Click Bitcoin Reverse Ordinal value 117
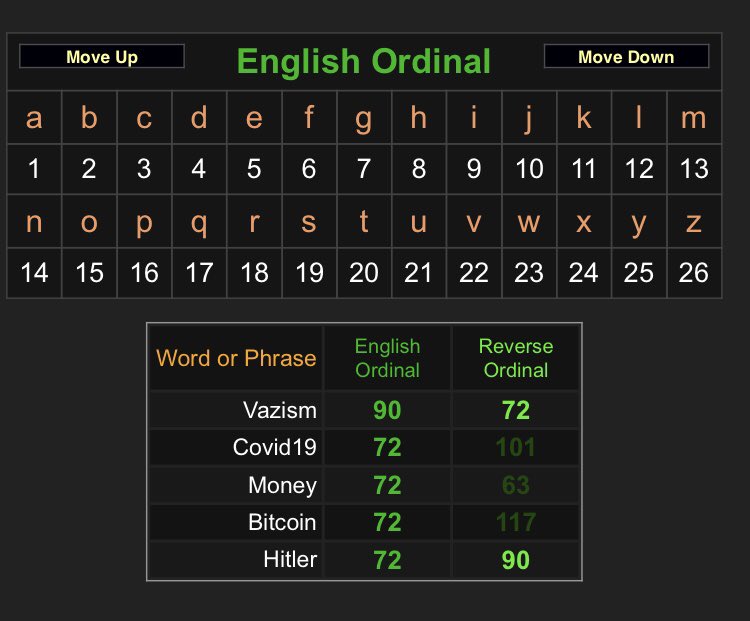Screen dimensions: 750x621 coord(516,522)
